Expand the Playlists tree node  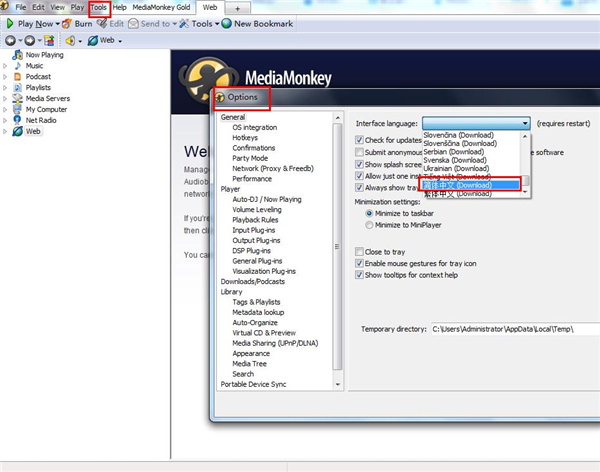[5, 88]
